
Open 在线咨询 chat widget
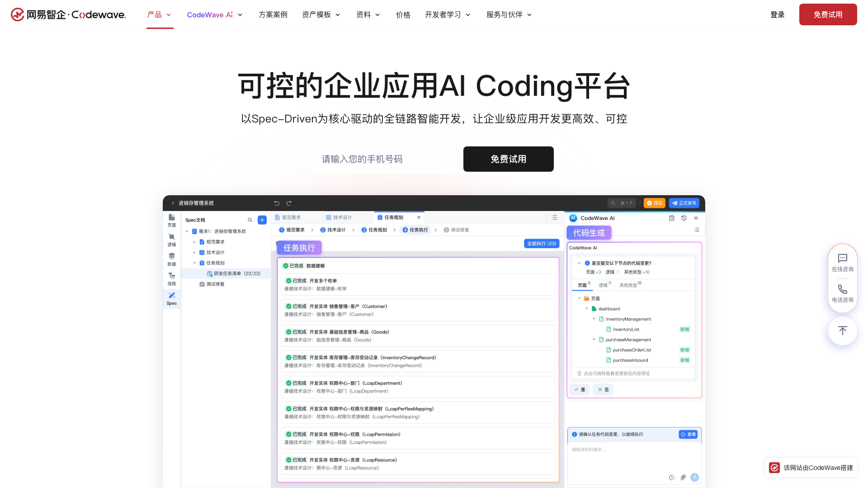[x=842, y=263]
